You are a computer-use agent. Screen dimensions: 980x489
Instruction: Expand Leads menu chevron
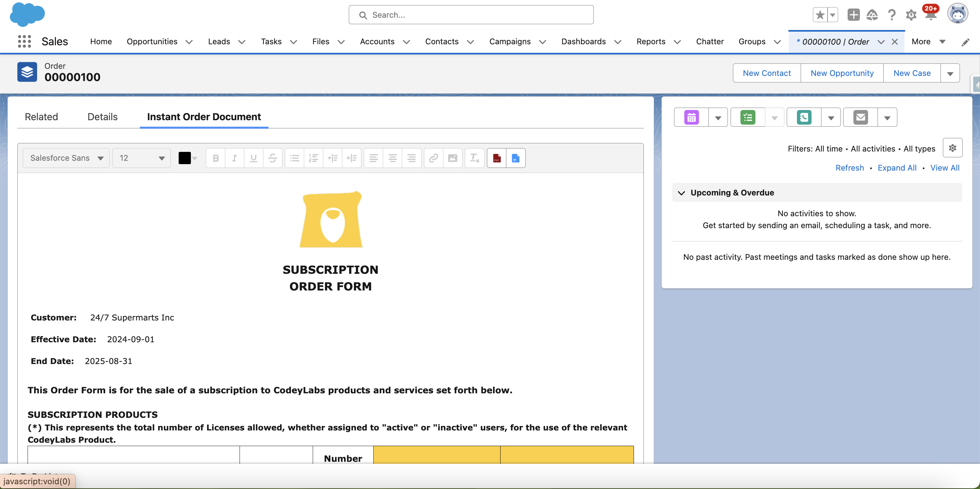click(x=242, y=42)
